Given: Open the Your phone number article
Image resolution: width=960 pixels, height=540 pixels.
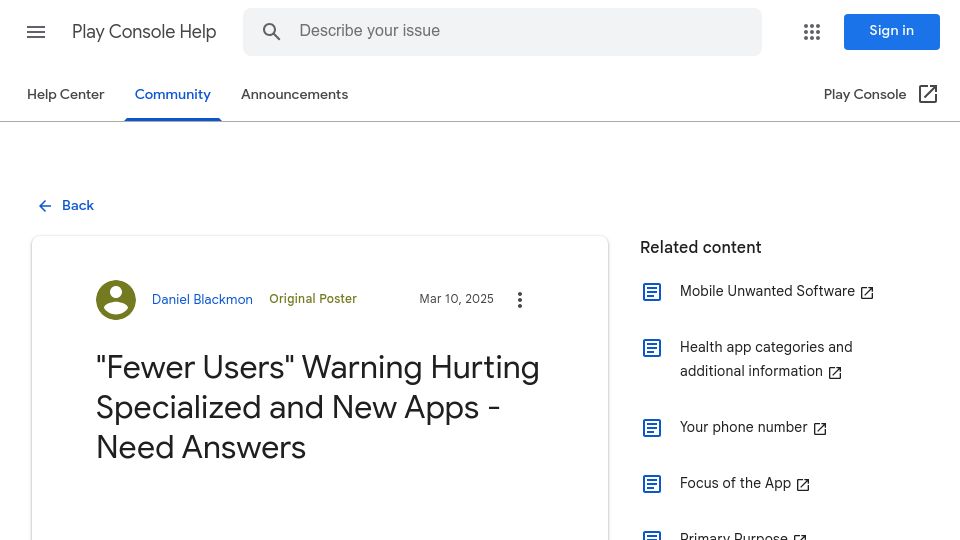Looking at the screenshot, I should 743,427.
